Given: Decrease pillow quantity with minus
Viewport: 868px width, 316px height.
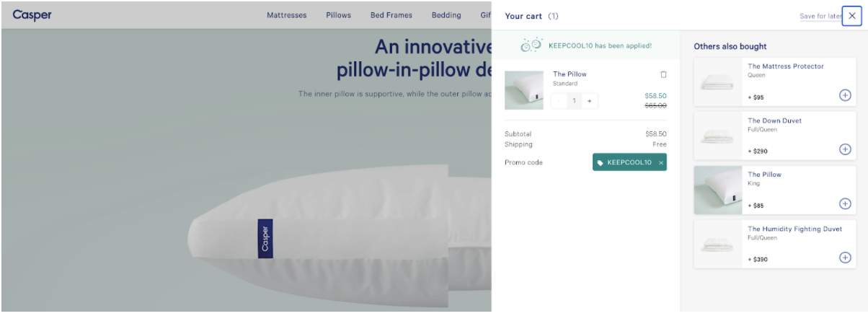Looking at the screenshot, I should (559, 101).
